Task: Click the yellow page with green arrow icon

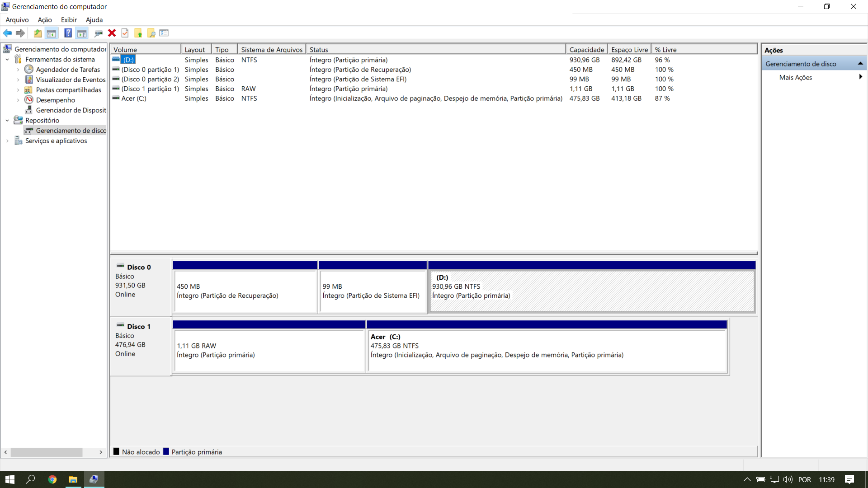Action: [x=138, y=33]
